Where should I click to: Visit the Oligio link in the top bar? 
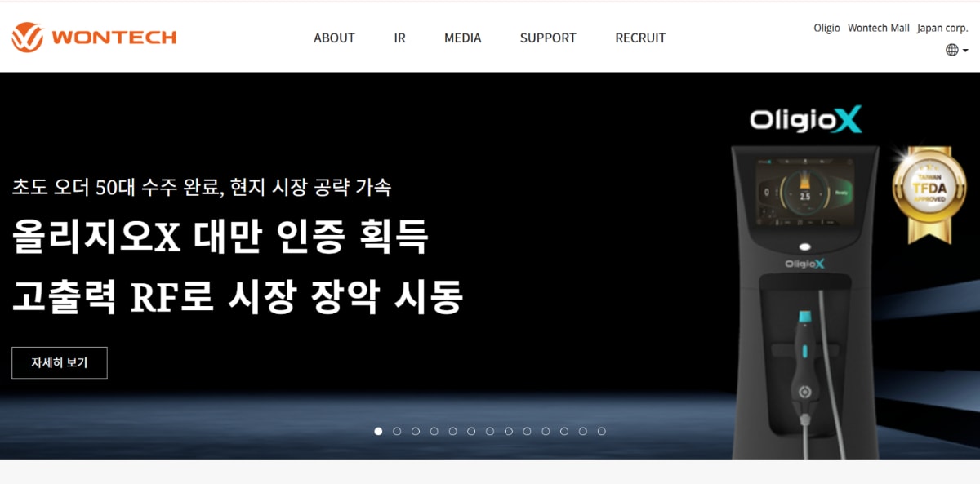[826, 28]
